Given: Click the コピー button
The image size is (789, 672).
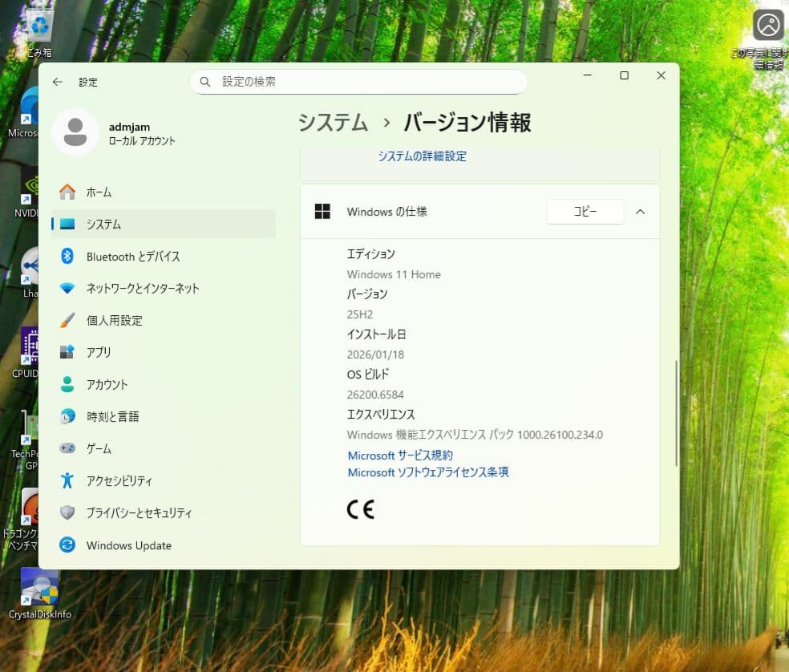Looking at the screenshot, I should 585,212.
